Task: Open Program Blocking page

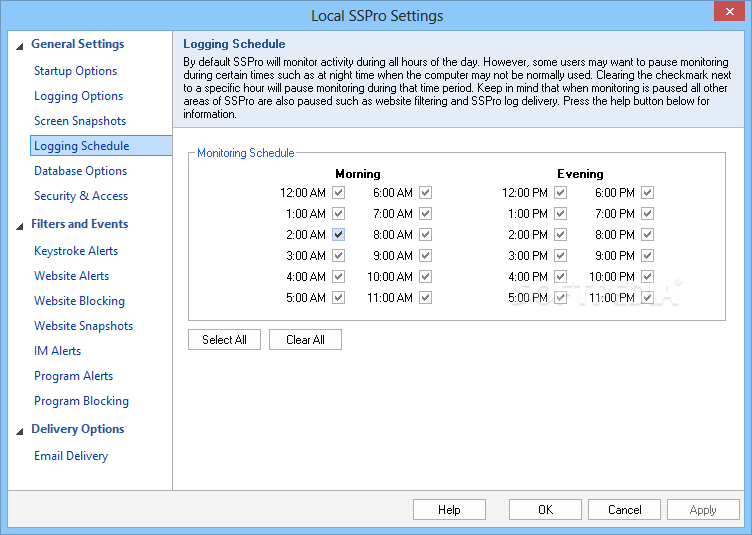Action: point(81,401)
